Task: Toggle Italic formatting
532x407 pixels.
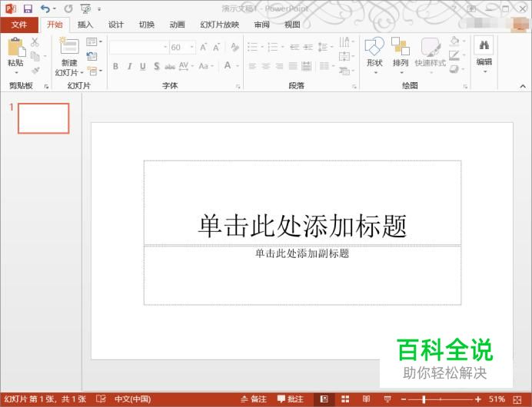Action: coord(130,67)
